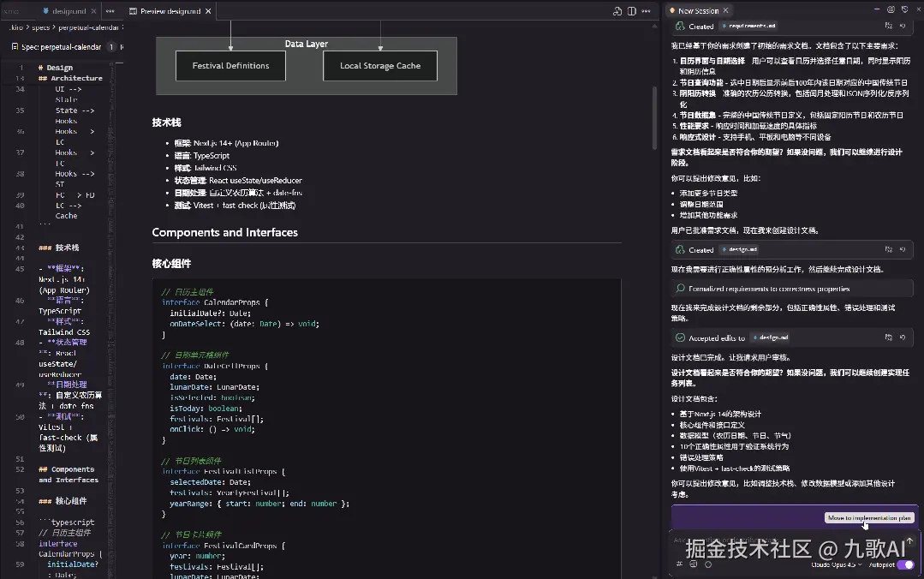The height and width of the screenshot is (579, 924).
Task: Click the shield icon in chat header
Action: pos(904,10)
